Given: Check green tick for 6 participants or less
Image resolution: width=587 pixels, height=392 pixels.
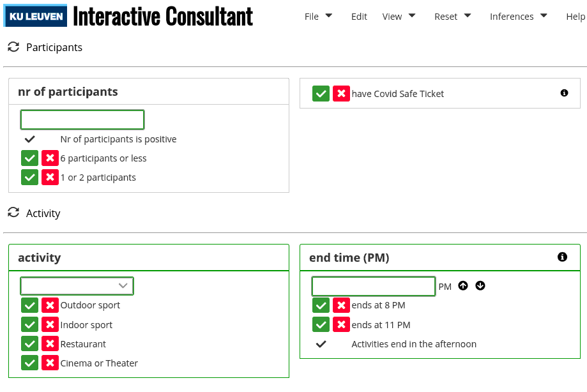Looking at the screenshot, I should pos(29,158).
